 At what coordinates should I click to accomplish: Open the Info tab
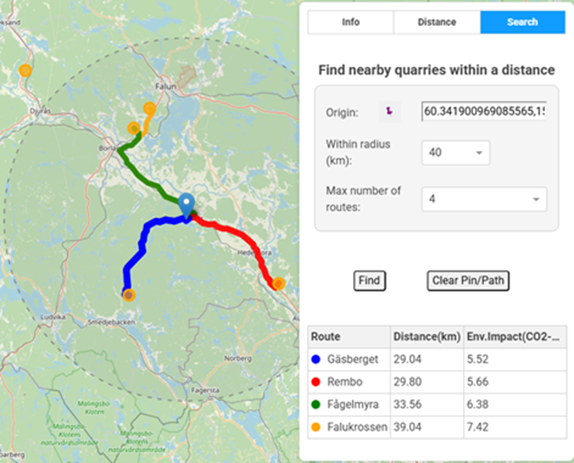point(351,22)
